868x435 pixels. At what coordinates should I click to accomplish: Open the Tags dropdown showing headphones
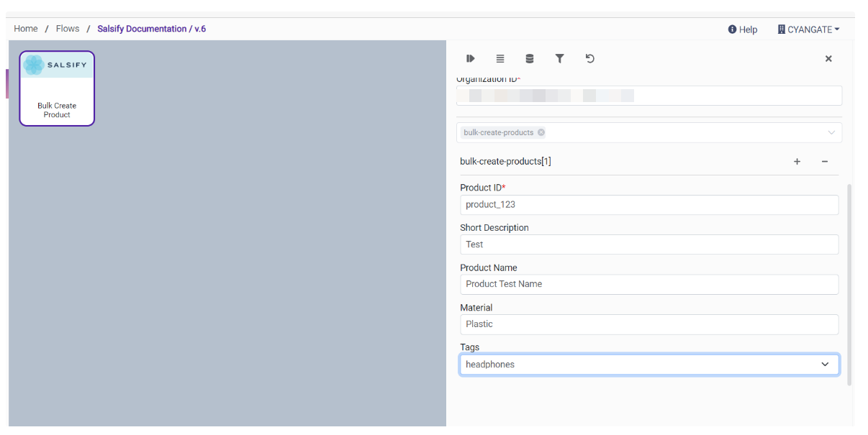(648, 365)
